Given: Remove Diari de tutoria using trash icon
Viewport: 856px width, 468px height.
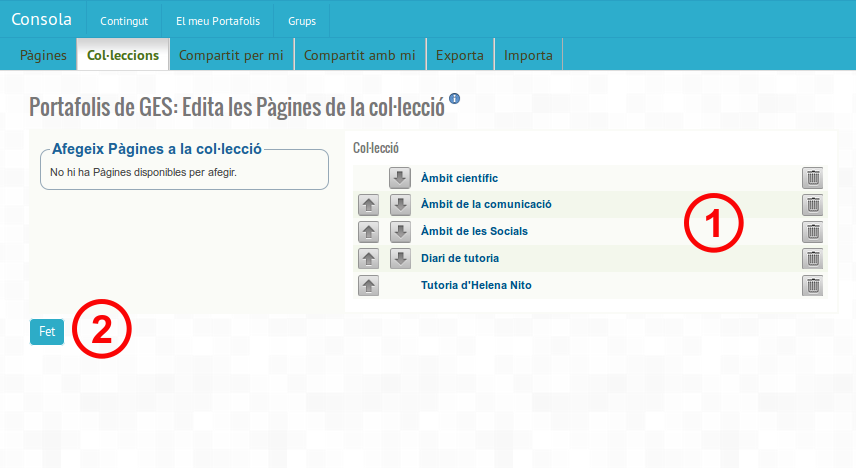Looking at the screenshot, I should [x=813, y=259].
